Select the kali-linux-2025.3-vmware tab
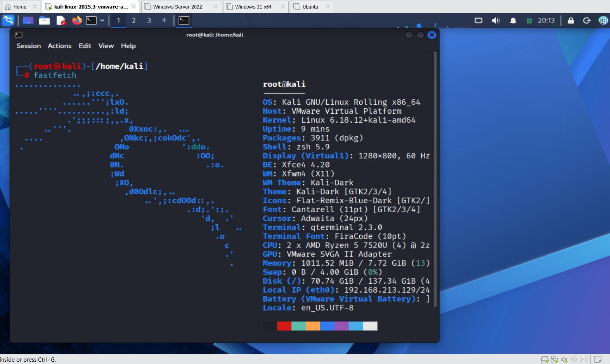 pyautogui.click(x=91, y=7)
